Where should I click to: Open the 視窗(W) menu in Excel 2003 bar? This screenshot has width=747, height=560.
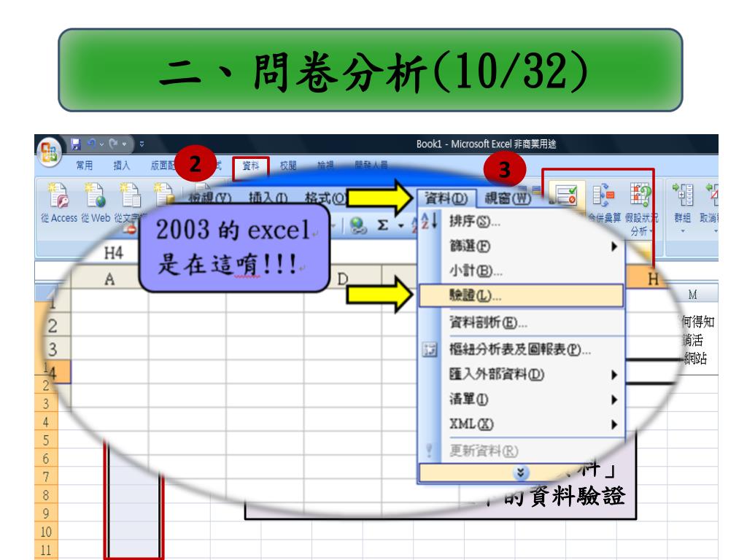pos(508,198)
